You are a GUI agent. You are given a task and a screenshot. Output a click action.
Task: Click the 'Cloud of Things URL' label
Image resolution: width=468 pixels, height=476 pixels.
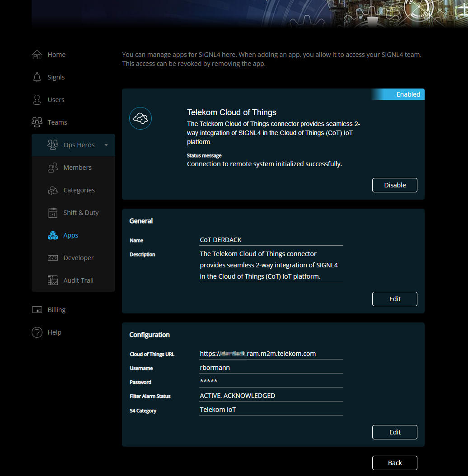pyautogui.click(x=152, y=354)
